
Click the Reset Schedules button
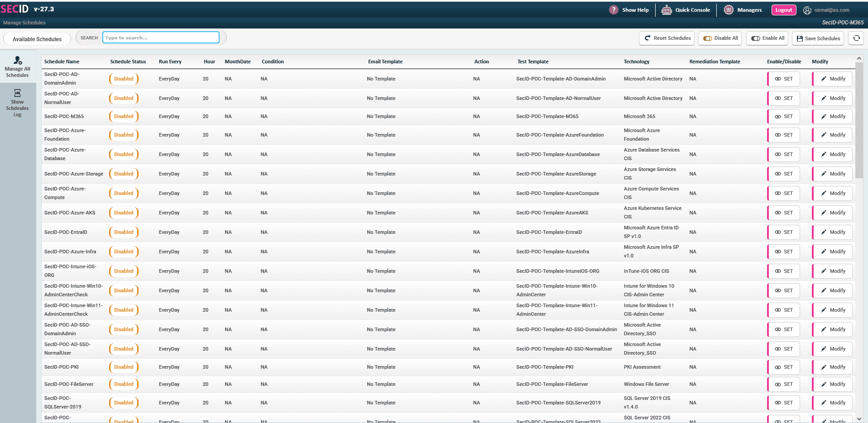[x=667, y=38]
